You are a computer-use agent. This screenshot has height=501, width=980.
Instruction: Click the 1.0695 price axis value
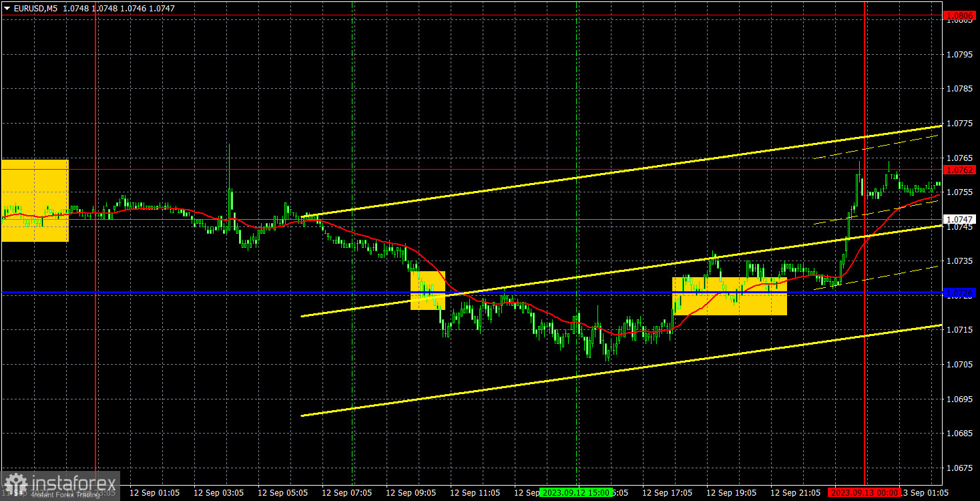959,398
